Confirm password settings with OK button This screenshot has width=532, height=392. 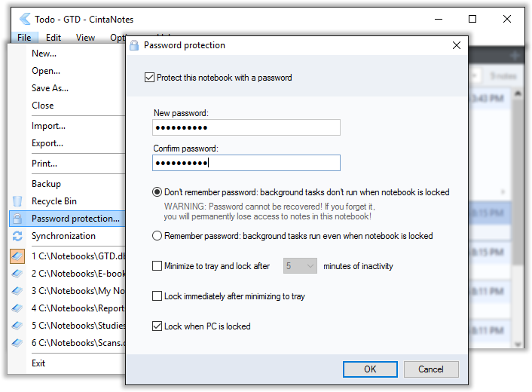(x=370, y=369)
